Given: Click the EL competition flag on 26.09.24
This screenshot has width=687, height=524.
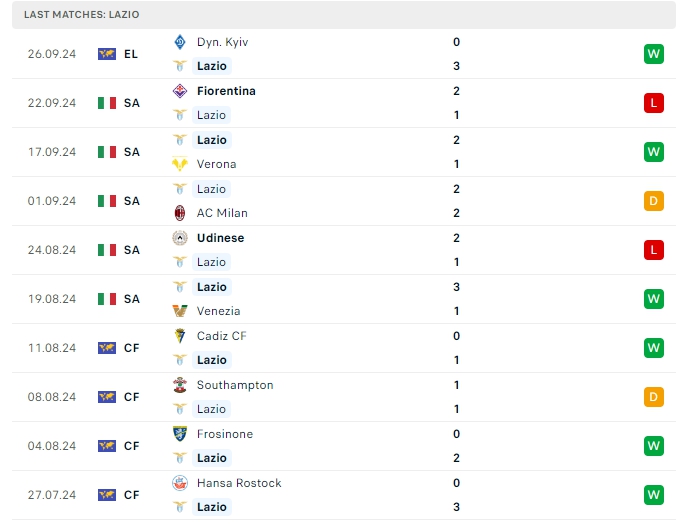Looking at the screenshot, I should click(107, 54).
